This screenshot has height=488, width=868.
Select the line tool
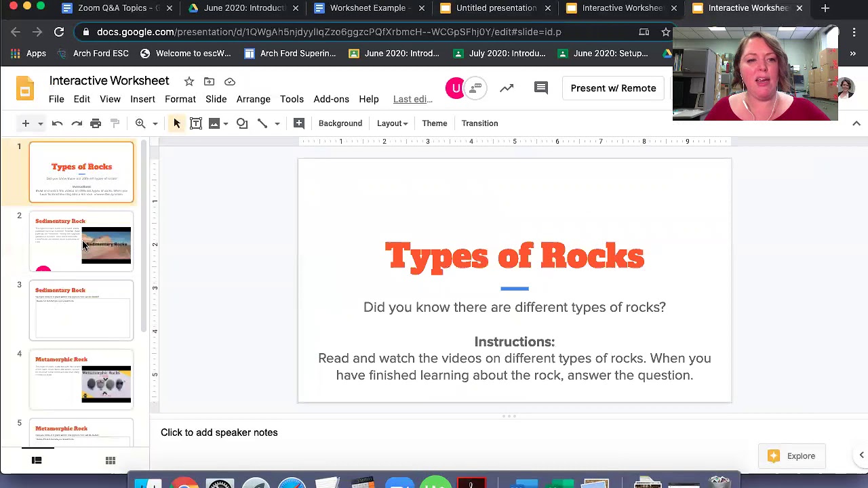point(262,123)
